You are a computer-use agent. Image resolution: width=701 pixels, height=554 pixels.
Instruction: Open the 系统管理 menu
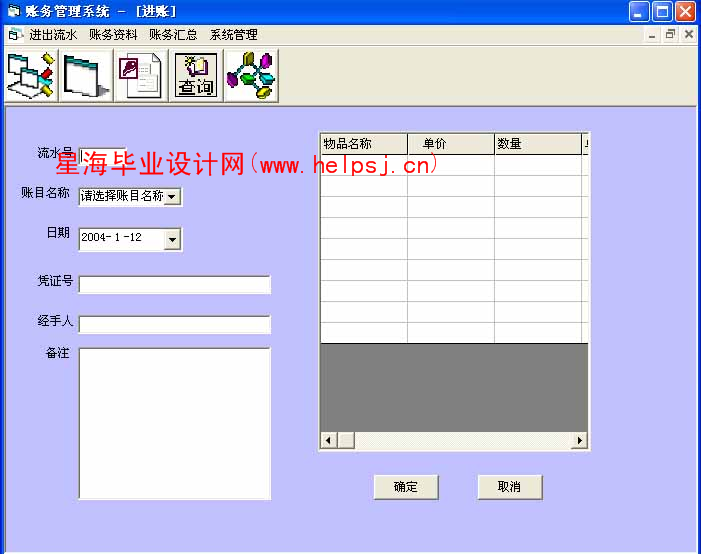click(x=233, y=34)
